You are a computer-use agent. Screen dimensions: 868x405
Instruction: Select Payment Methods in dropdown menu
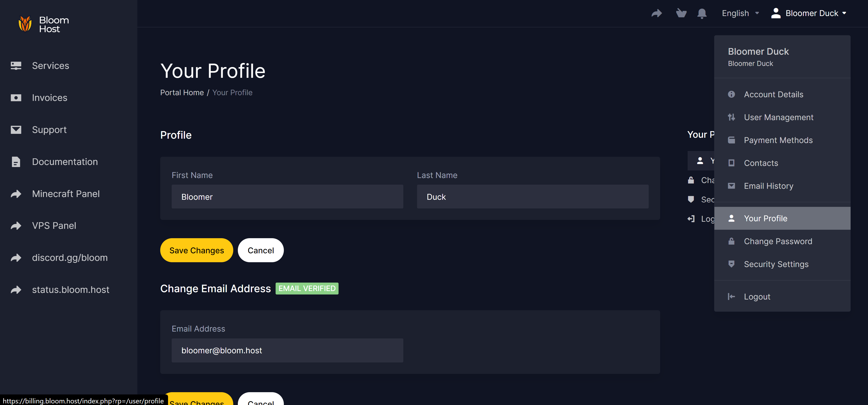click(778, 140)
